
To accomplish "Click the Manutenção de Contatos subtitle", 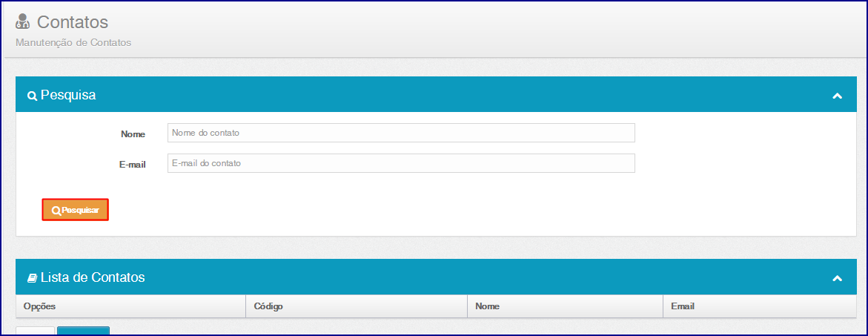I will pos(73,42).
